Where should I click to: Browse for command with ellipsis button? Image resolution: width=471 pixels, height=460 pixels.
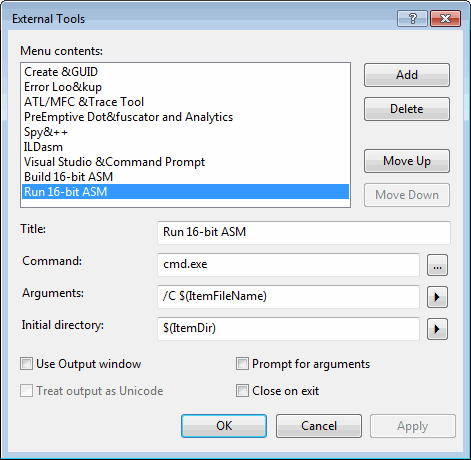click(x=437, y=265)
